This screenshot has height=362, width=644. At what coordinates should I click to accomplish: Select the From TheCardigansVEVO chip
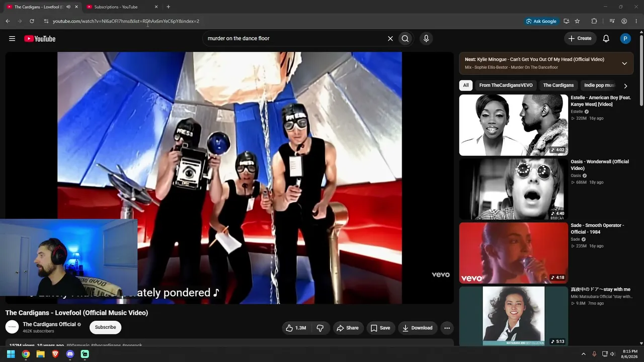506,85
